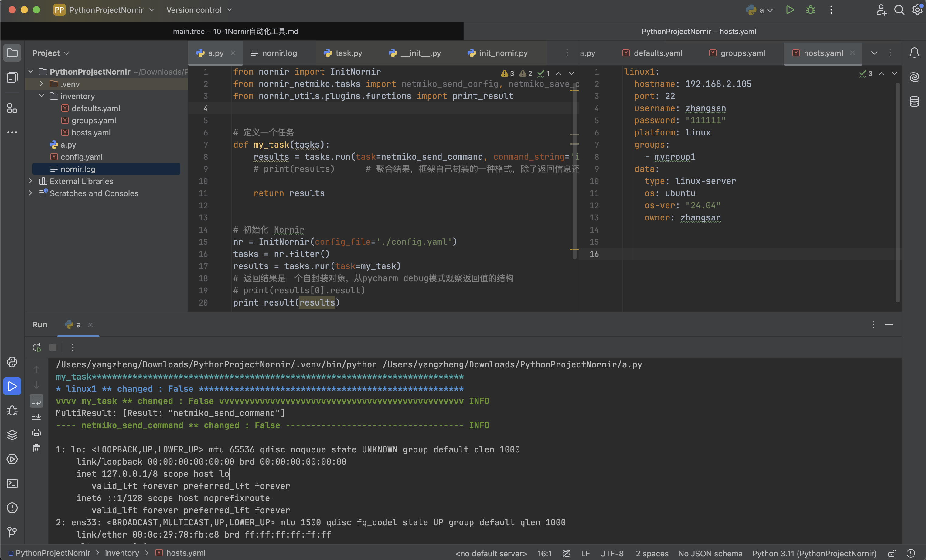Expand the .venv folder in project tree
The height and width of the screenshot is (560, 926).
41,84
